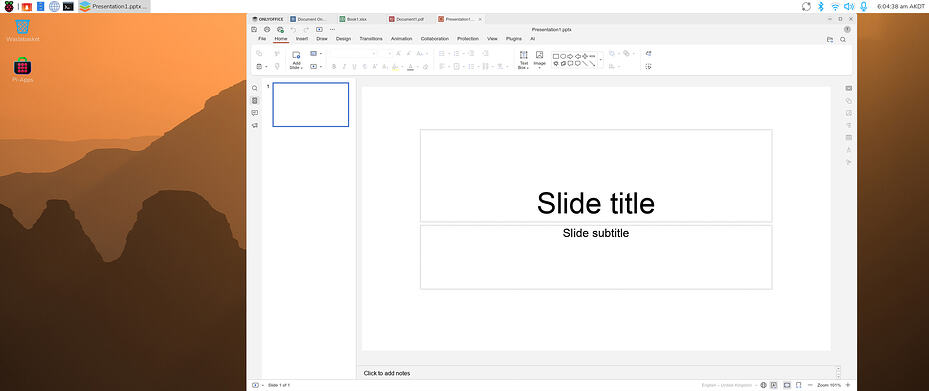
Task: Open the change slide layout dropdown
Action: pos(316,53)
